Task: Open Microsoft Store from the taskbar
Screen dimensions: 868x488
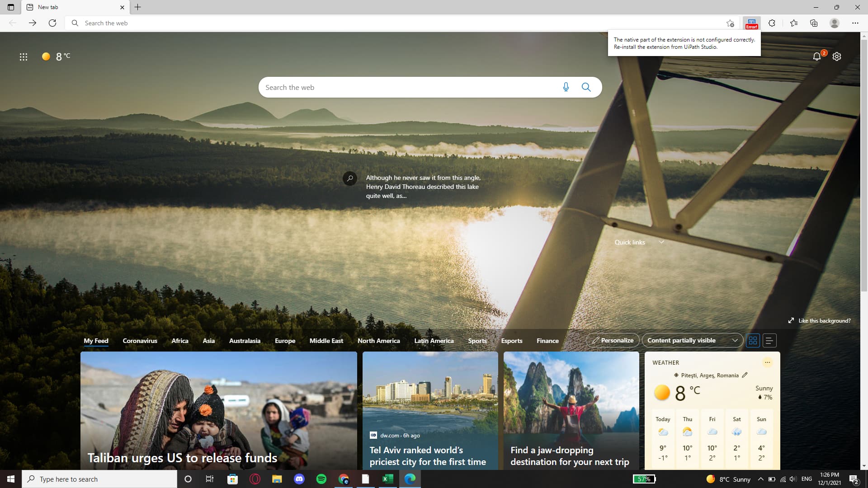Action: [232, 479]
